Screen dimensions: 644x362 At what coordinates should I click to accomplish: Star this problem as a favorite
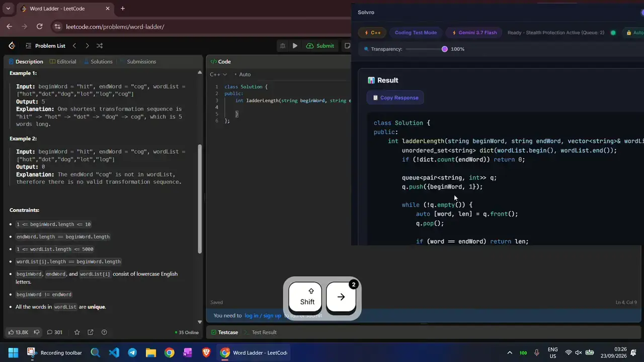(77, 332)
